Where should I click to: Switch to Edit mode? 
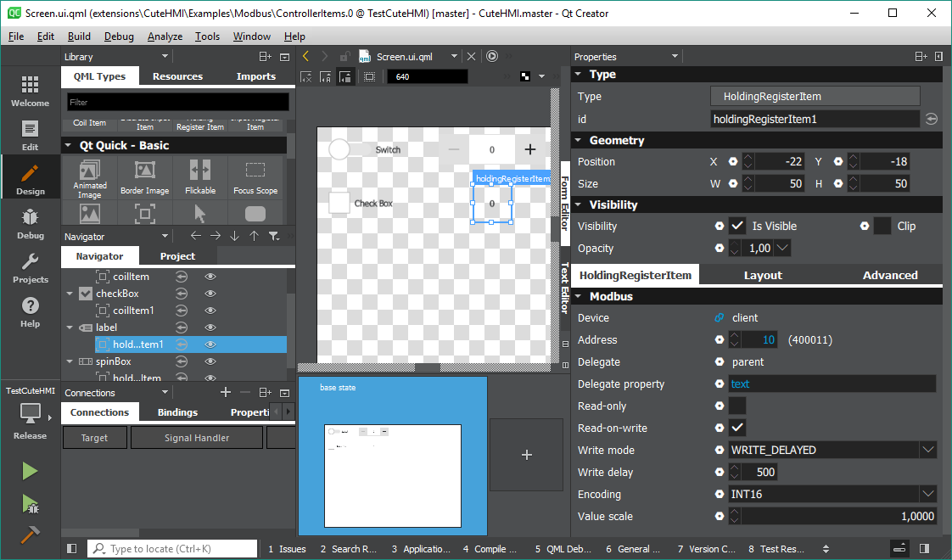click(30, 135)
